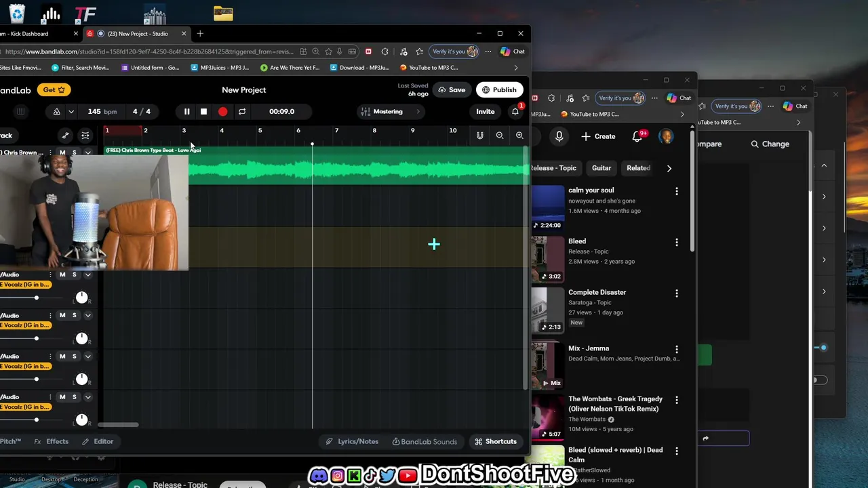
Task: Edit the 145 bpm tempo field
Action: pos(102,112)
